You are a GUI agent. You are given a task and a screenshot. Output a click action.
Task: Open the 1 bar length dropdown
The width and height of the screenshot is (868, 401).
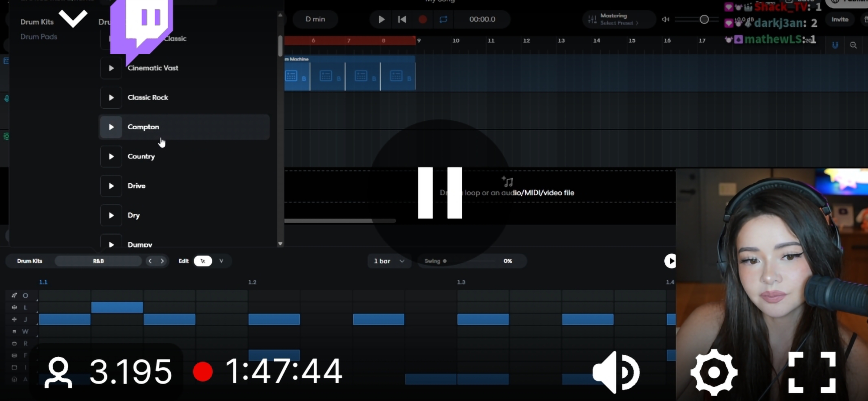(x=389, y=261)
